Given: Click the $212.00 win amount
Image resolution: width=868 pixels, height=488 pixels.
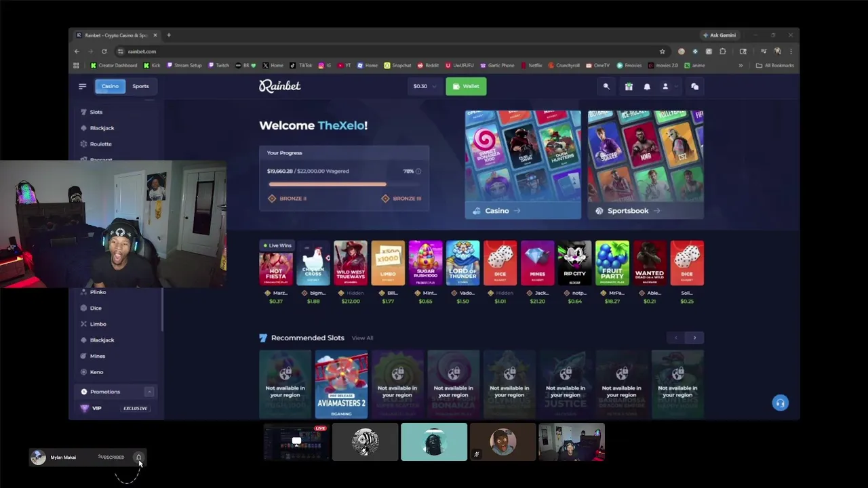Looking at the screenshot, I should pyautogui.click(x=351, y=301).
